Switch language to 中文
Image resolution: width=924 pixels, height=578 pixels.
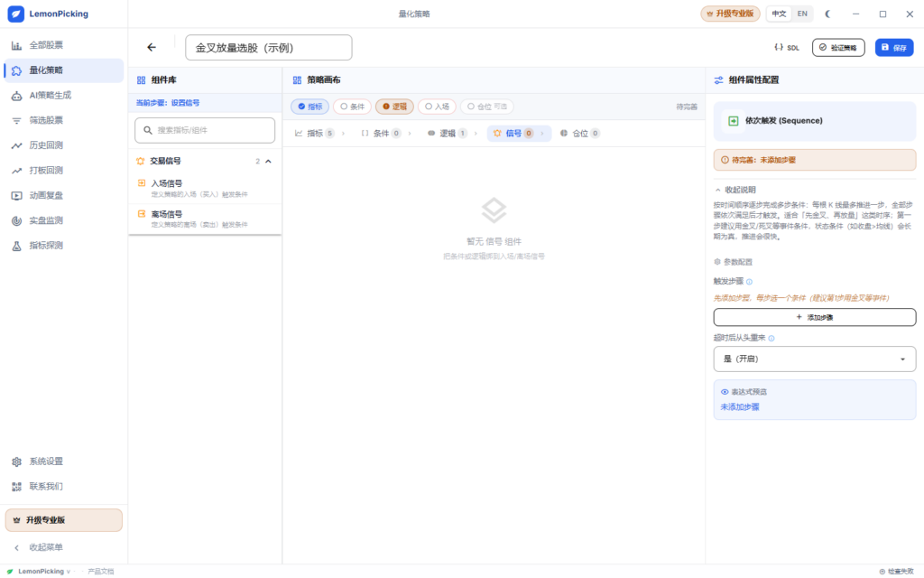point(779,14)
